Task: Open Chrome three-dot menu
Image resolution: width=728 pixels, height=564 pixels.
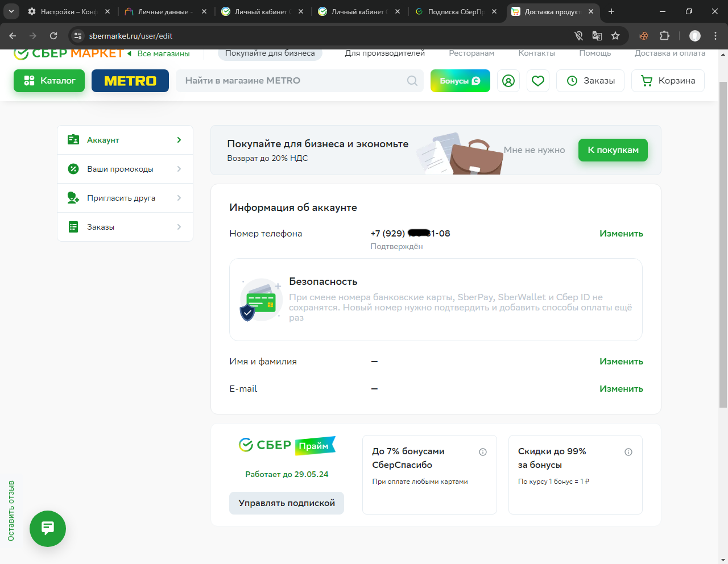Action: (715, 36)
